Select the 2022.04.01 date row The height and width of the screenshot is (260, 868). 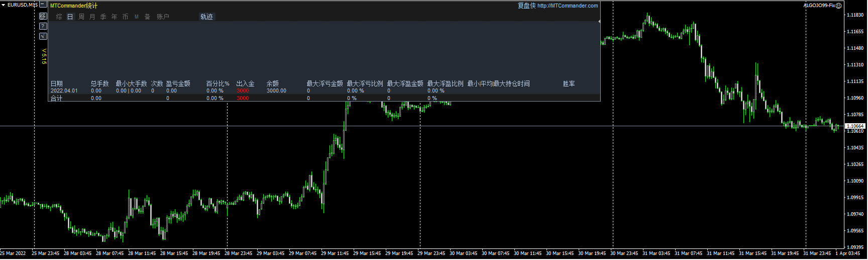pos(324,91)
